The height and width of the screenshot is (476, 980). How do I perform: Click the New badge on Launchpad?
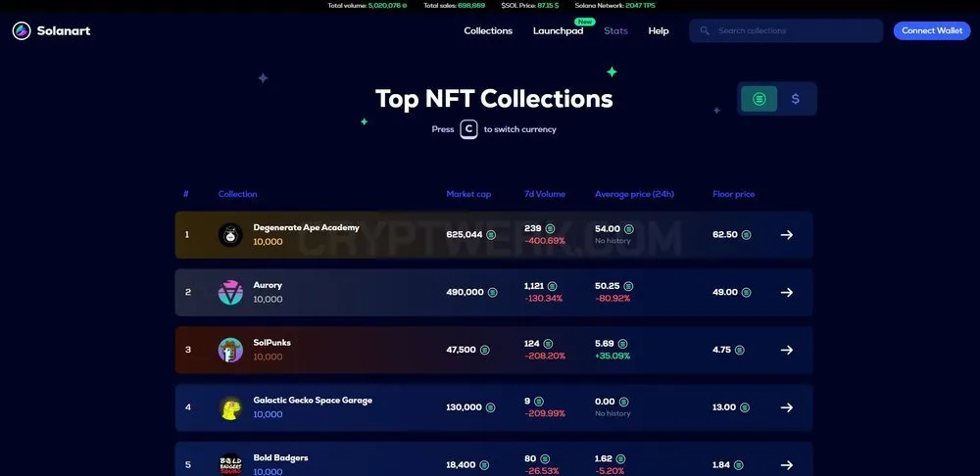click(x=585, y=22)
